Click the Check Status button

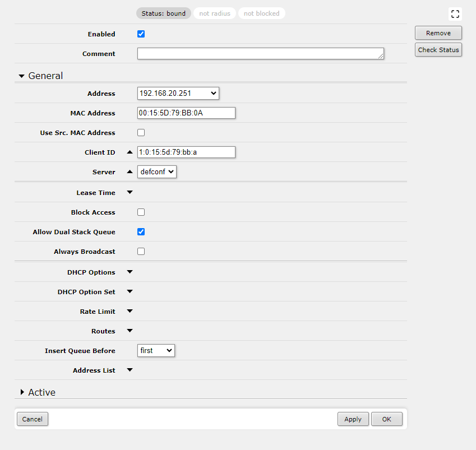(438, 50)
